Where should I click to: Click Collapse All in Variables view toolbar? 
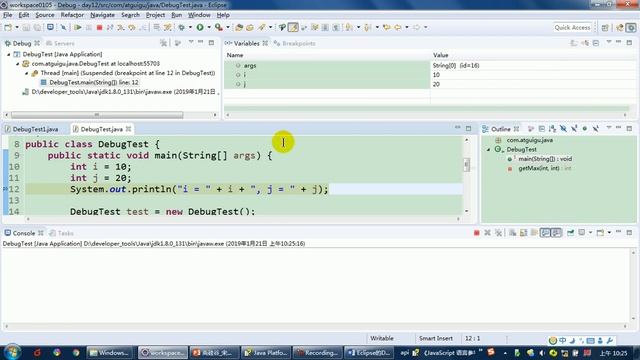click(596, 43)
